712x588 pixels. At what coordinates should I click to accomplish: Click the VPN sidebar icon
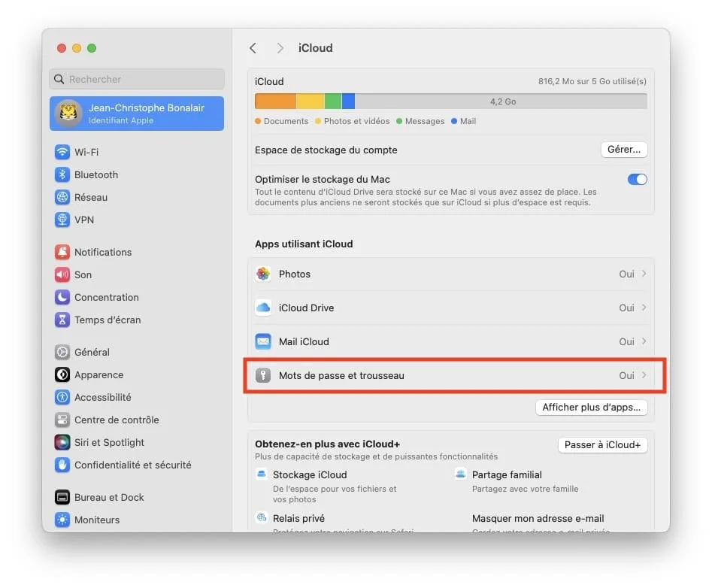point(62,220)
